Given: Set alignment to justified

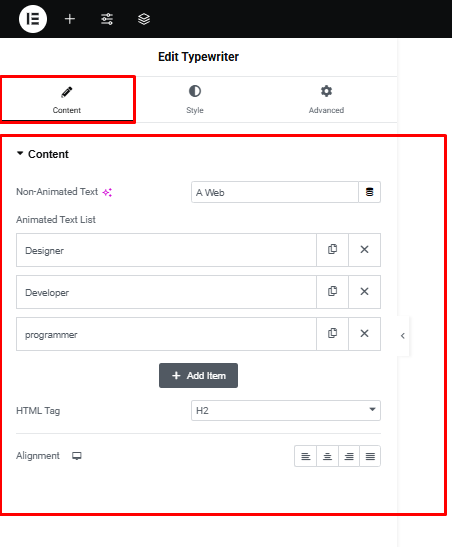Looking at the screenshot, I should pos(370,456).
